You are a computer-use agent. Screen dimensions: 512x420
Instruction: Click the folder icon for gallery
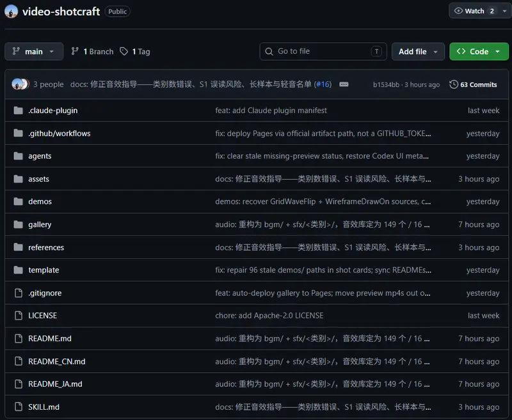[19, 224]
